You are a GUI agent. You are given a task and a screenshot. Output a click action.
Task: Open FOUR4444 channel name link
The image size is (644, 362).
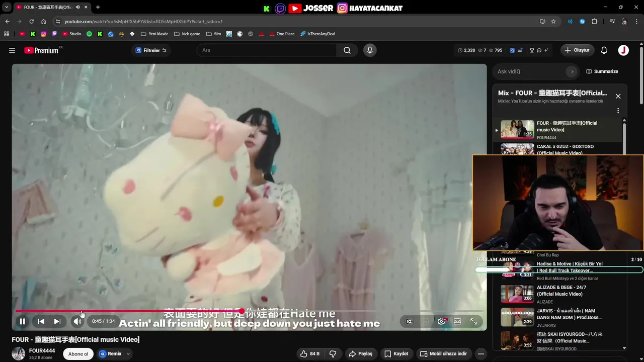point(42,351)
